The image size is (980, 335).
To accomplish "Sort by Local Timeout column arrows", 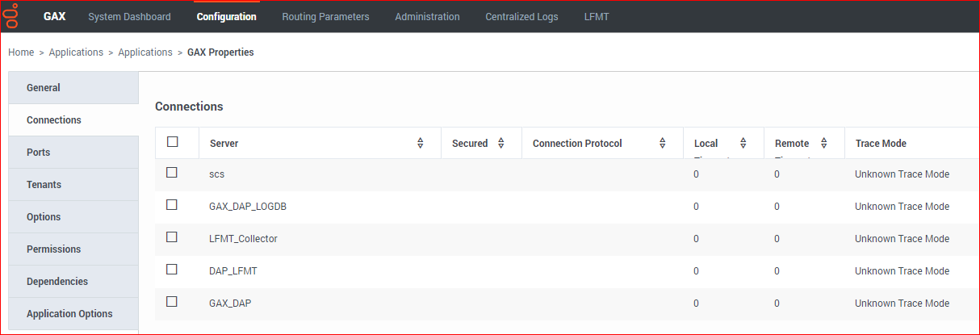I will (743, 143).
